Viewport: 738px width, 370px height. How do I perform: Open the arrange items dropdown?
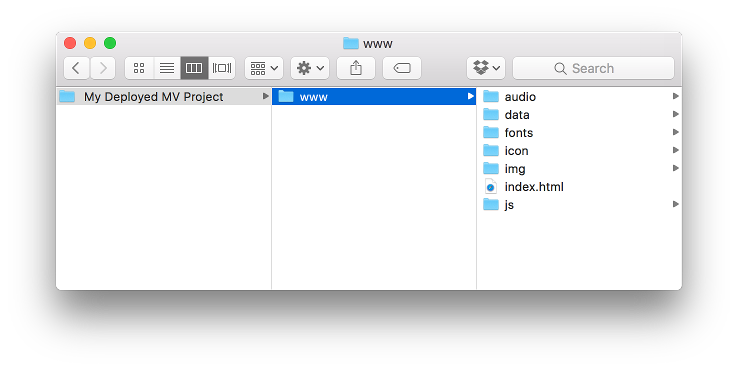click(264, 68)
